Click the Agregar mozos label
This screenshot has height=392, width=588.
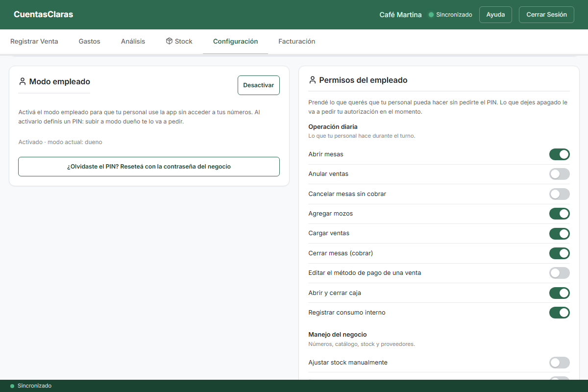point(331,214)
